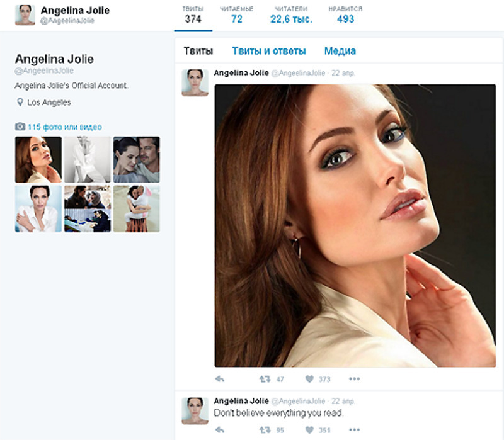Retweet the photo tweet with 47 retweets
The height and width of the screenshot is (440, 504).
tap(265, 379)
